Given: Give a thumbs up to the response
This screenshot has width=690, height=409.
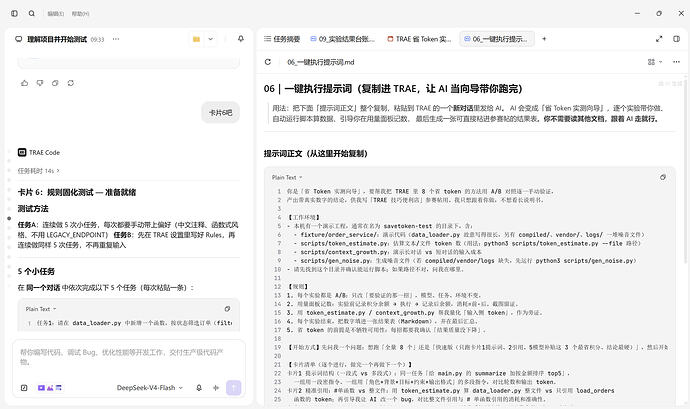Looking at the screenshot, I should click(x=25, y=83).
